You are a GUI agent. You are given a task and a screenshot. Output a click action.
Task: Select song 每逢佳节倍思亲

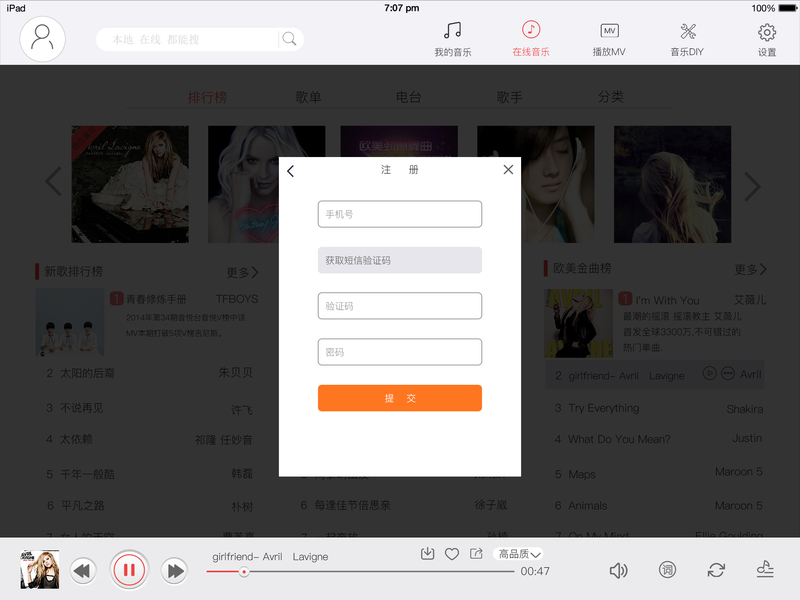tap(352, 505)
